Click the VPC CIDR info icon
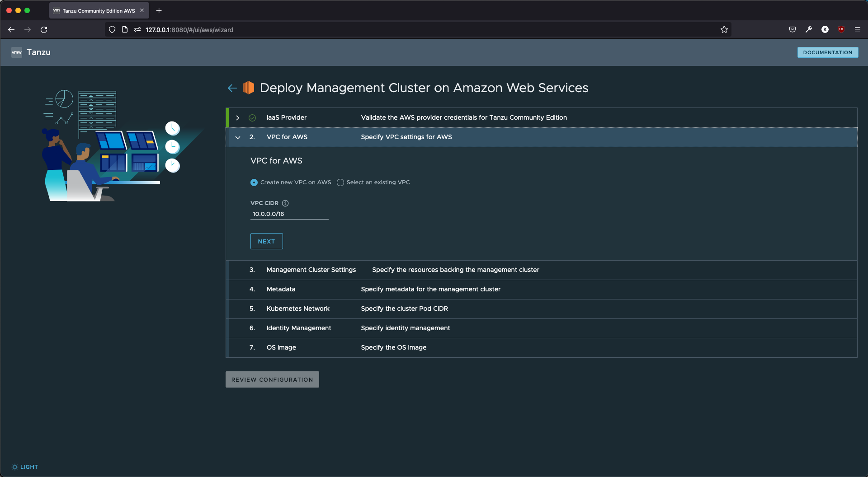Screen dimensions: 868x477 285,203
